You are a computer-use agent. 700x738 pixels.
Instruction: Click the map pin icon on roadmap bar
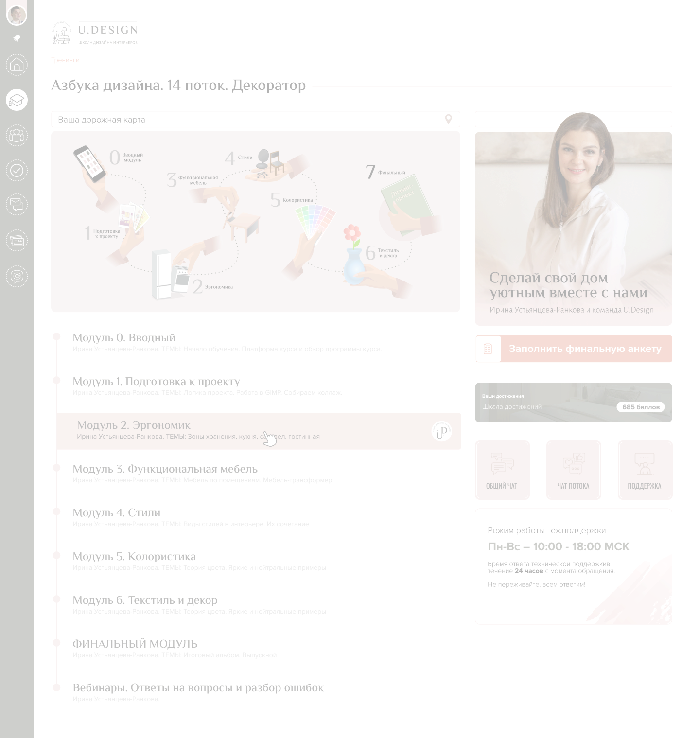[x=448, y=119]
